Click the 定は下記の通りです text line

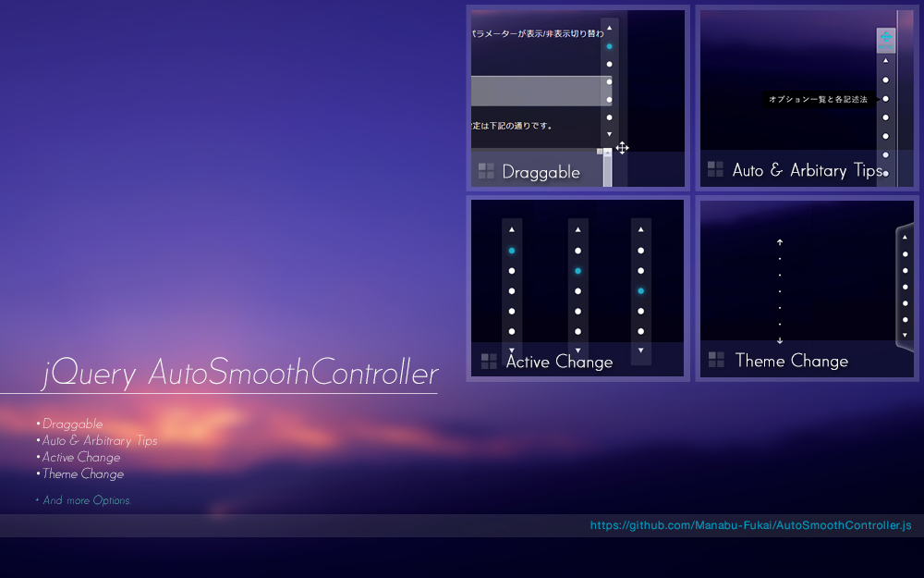point(512,126)
